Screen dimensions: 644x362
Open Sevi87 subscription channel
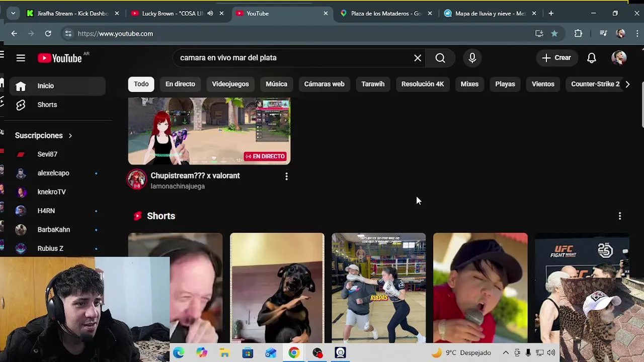pos(57,154)
